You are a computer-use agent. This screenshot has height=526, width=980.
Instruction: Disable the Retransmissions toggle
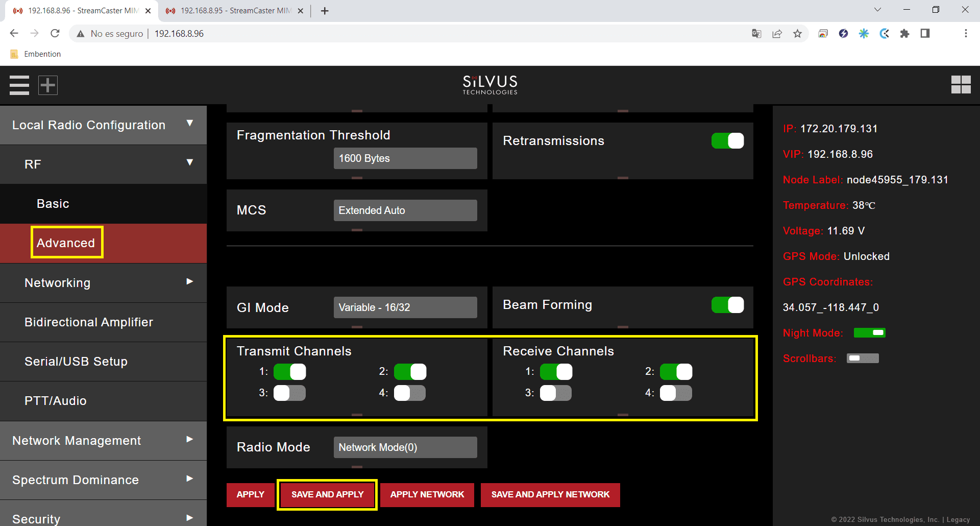[x=727, y=141]
